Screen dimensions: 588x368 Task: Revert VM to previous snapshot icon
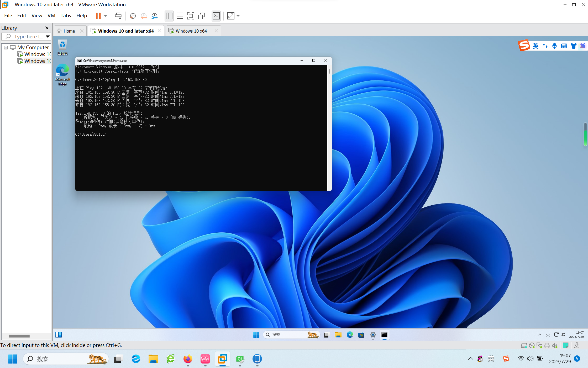pyautogui.click(x=144, y=16)
